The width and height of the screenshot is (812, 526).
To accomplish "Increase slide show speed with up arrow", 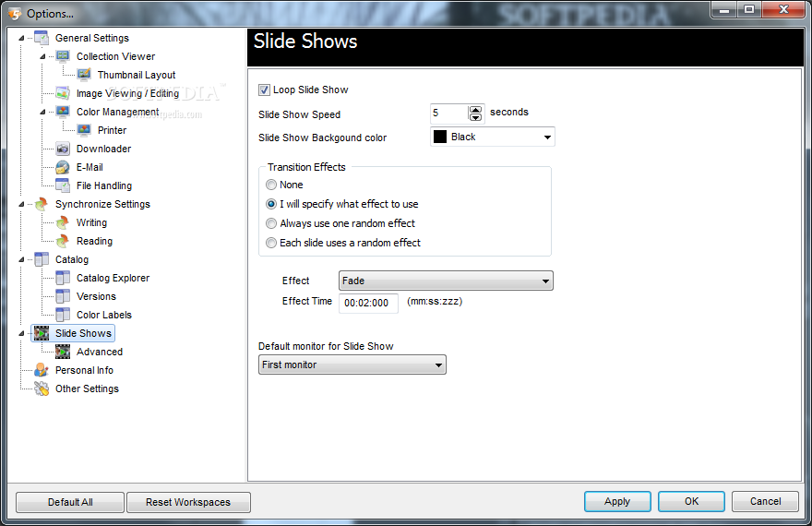I will pos(475,110).
